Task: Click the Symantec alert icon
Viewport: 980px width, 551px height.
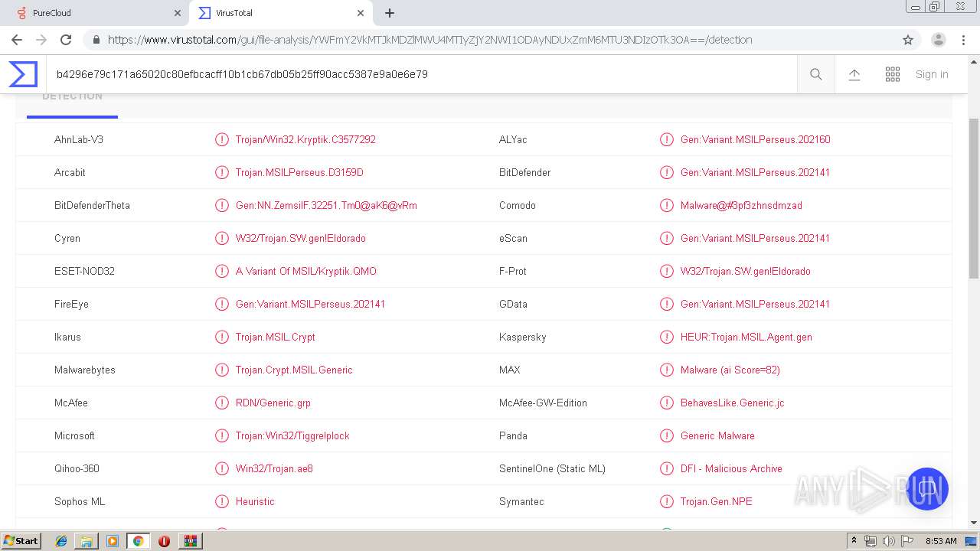Action: tap(667, 501)
